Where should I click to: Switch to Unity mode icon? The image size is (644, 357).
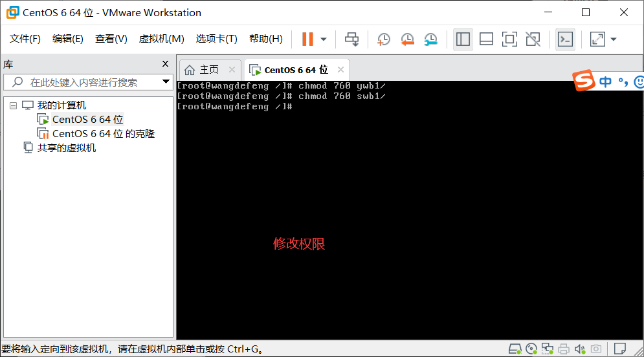(533, 39)
